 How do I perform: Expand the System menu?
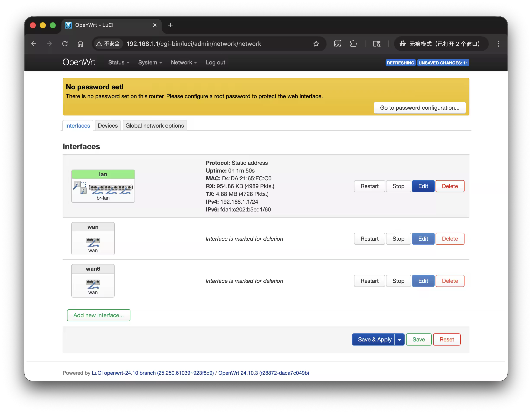point(150,62)
